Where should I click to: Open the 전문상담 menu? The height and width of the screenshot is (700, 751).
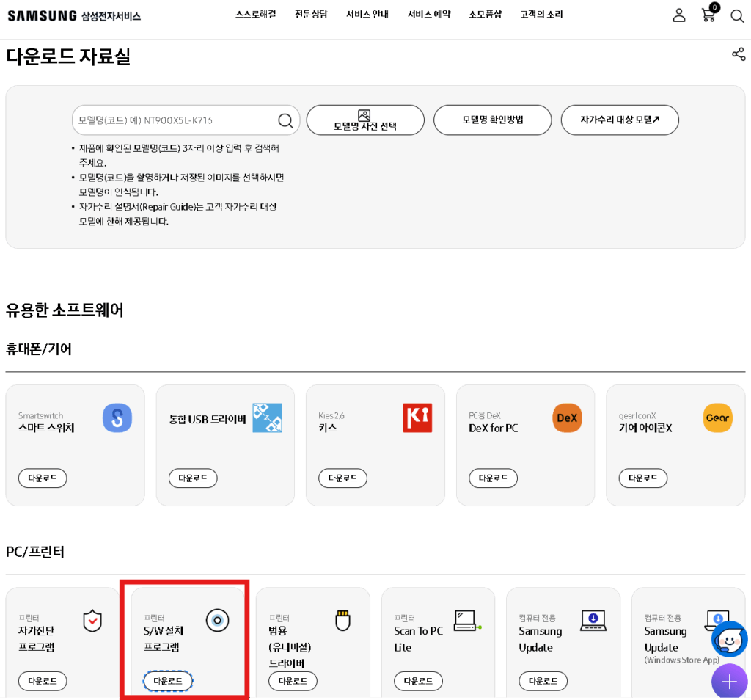pos(311,15)
